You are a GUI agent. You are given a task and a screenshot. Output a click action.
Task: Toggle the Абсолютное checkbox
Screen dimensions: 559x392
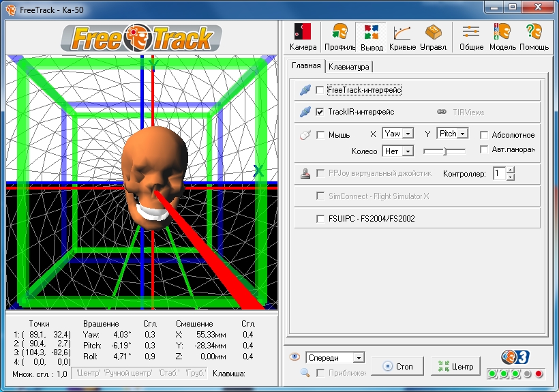(484, 135)
